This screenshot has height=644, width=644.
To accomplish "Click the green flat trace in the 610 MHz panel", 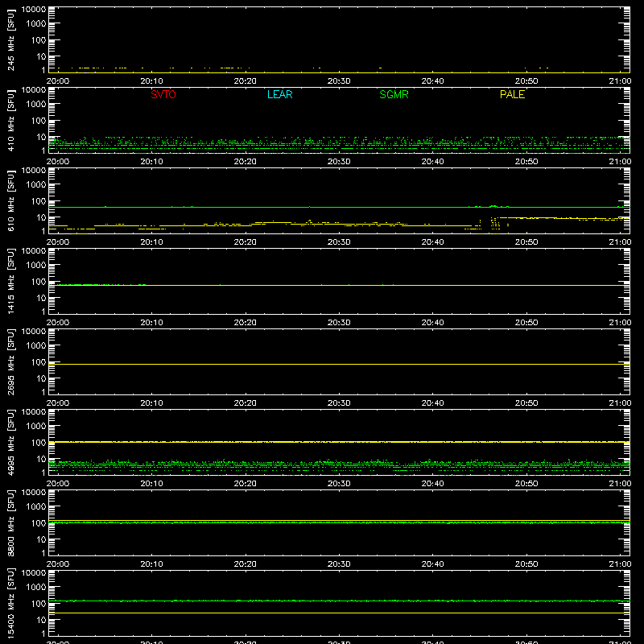I will pyautogui.click(x=339, y=207).
